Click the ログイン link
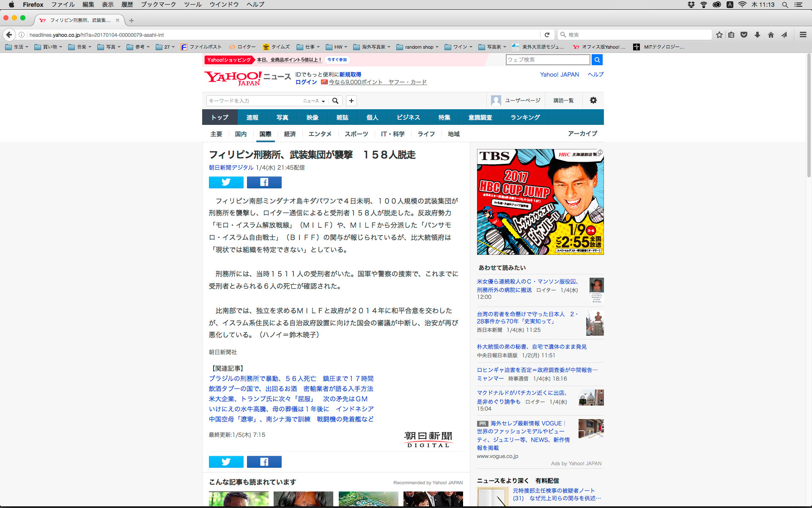Viewport: 812px width, 508px height. (306, 82)
